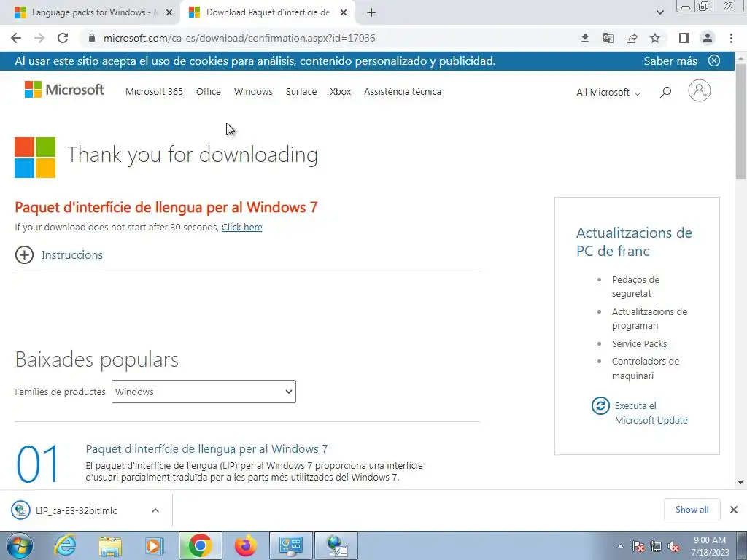Share this page icon

(x=632, y=38)
